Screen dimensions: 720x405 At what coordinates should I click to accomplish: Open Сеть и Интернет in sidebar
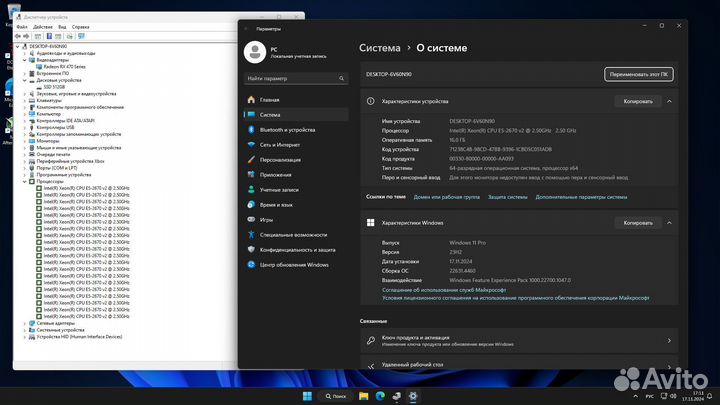(280, 145)
